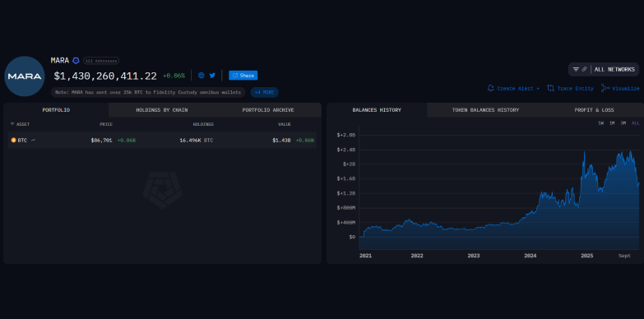644x319 pixels.
Task: Open the 112 Addresses badge
Action: click(x=101, y=61)
